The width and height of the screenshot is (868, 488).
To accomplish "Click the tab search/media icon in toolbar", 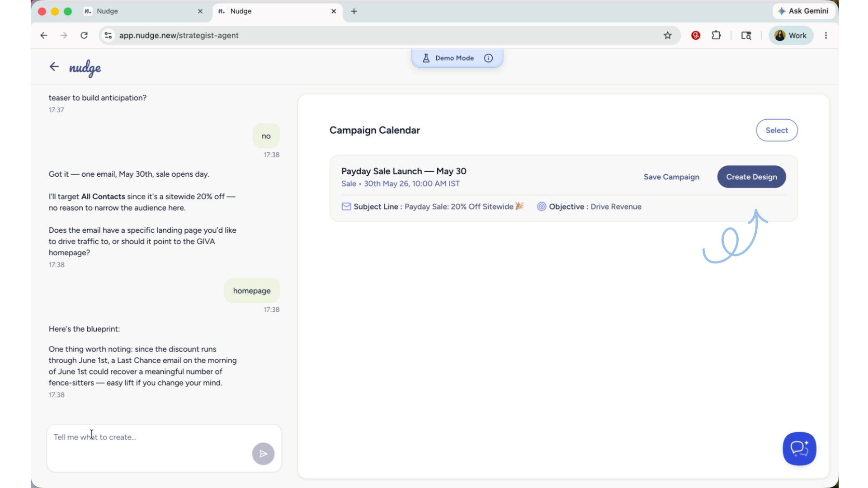I will point(746,35).
